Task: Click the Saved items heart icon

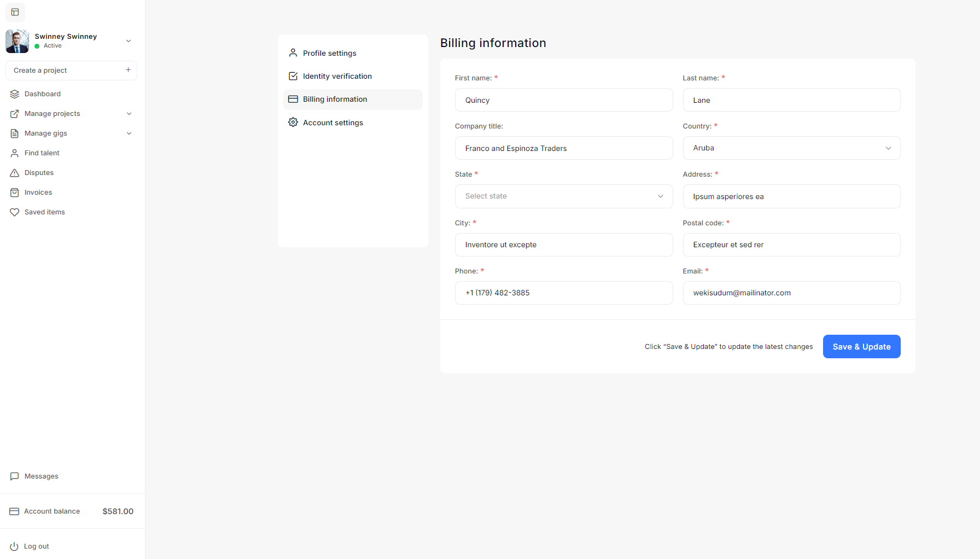Action: [x=15, y=212]
